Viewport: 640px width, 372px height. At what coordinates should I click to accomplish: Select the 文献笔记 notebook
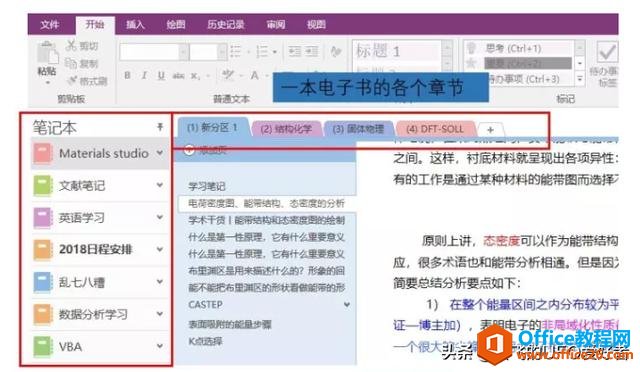(x=100, y=185)
